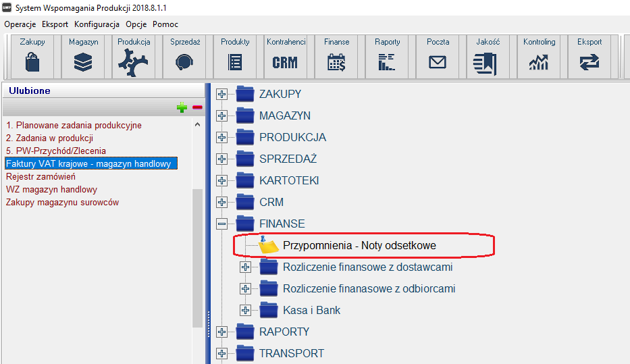Screen dimensions: 630x364
Task: Select Rejestr zamówień in favorites list
Action: point(41,177)
